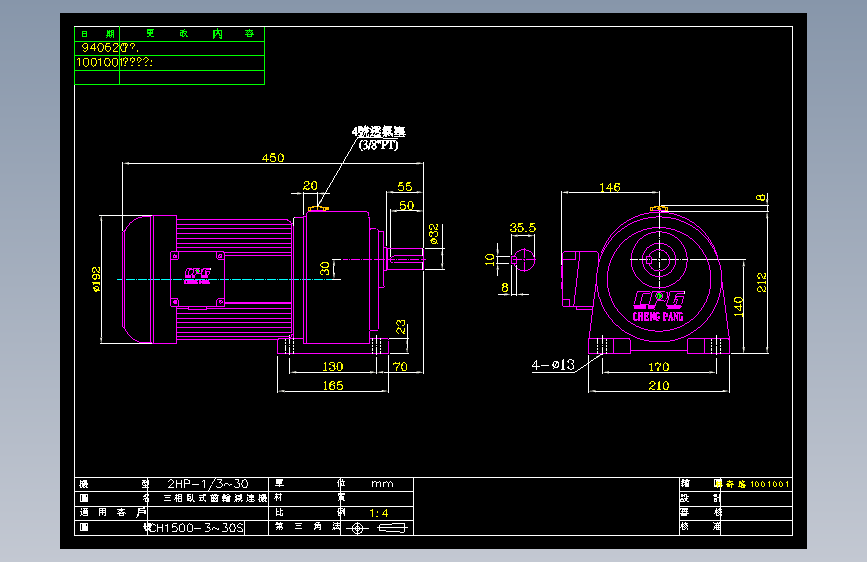
Task: Click the 1001001 text in title block right
Action: tap(770, 484)
